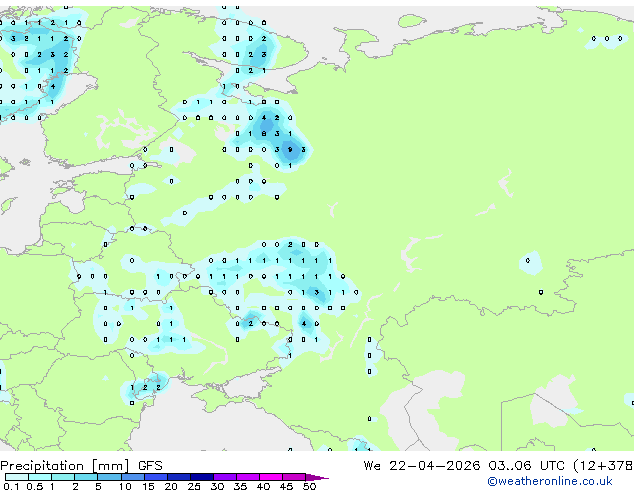Click the '20' legend scale label

[x=171, y=486]
